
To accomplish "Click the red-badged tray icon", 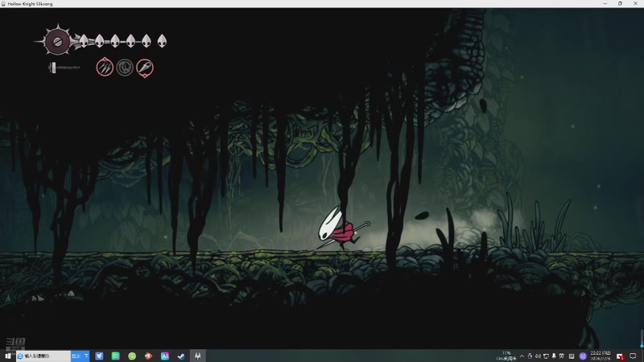I will pyautogui.click(x=620, y=356).
